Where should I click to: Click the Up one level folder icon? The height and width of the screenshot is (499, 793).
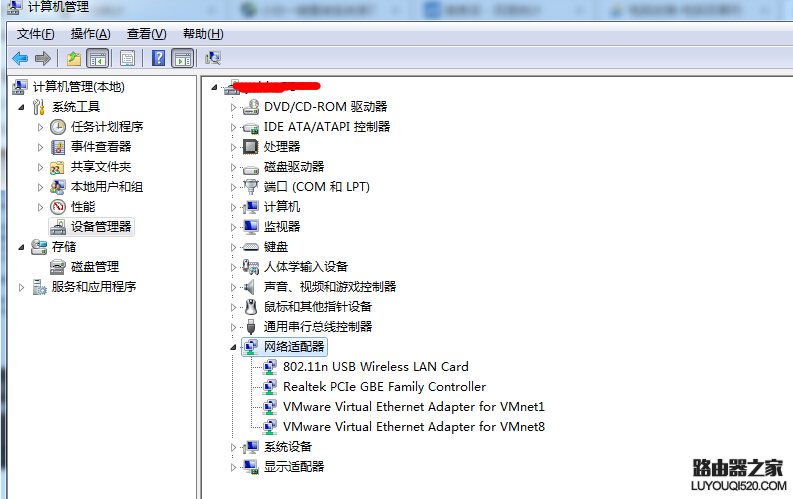(74, 59)
